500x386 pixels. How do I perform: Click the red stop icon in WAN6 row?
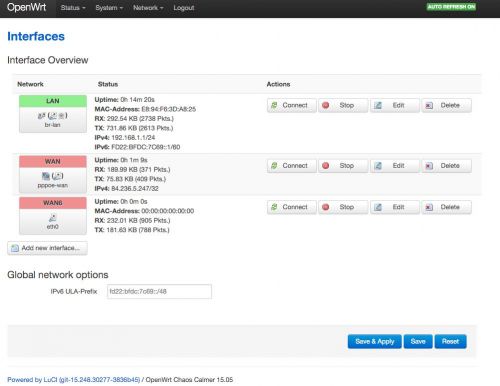click(x=326, y=207)
